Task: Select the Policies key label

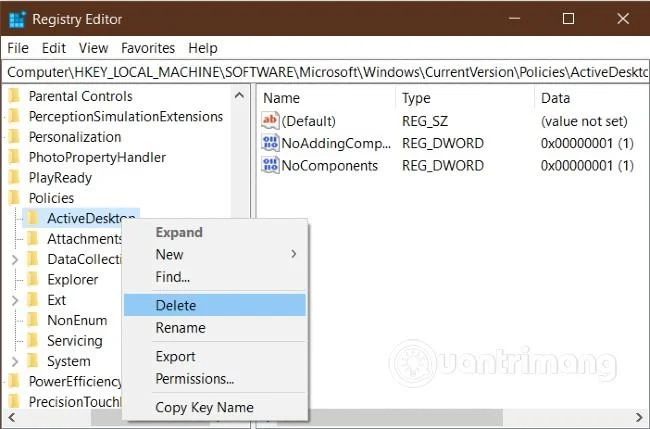Action: coord(51,198)
